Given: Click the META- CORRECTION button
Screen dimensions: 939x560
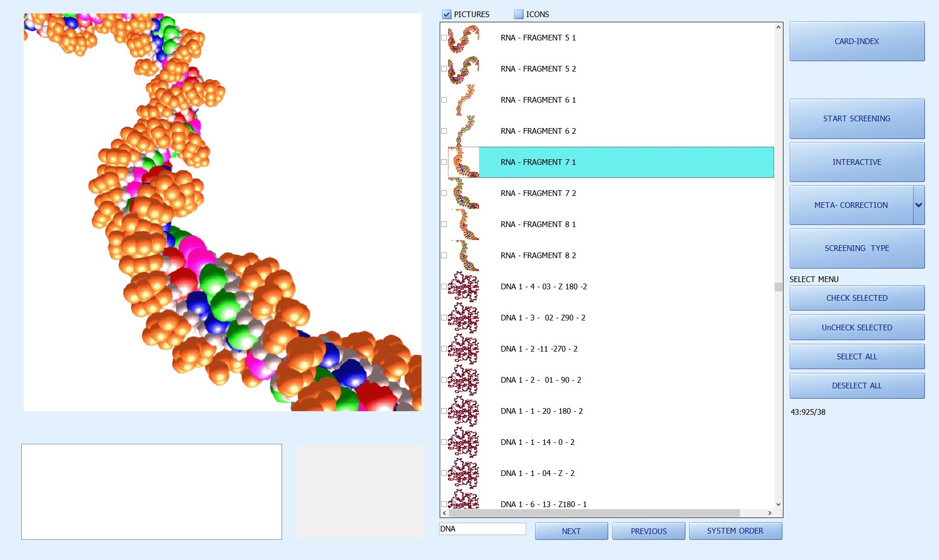Looking at the screenshot, I should pos(851,205).
